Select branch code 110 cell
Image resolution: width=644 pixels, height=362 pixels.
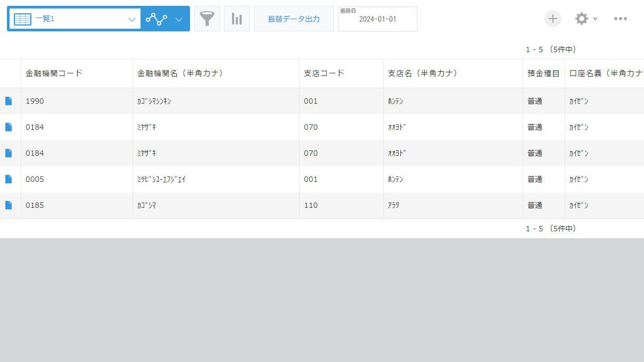point(341,205)
